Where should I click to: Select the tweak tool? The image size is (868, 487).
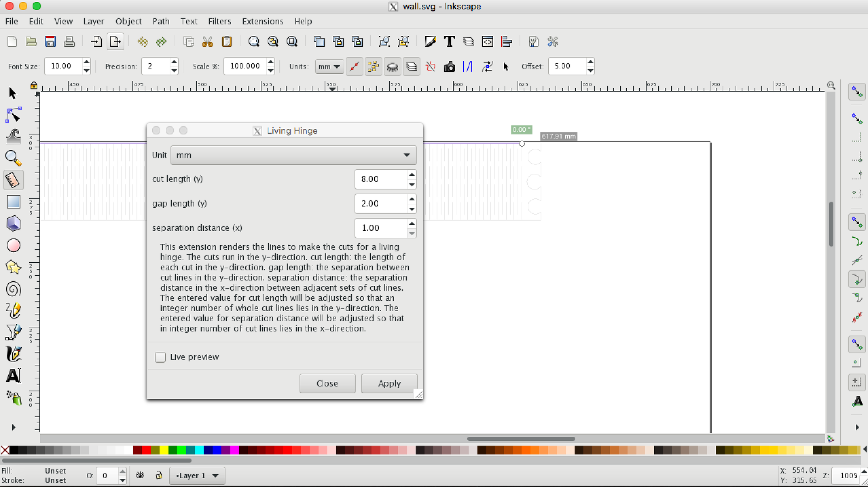[13, 136]
